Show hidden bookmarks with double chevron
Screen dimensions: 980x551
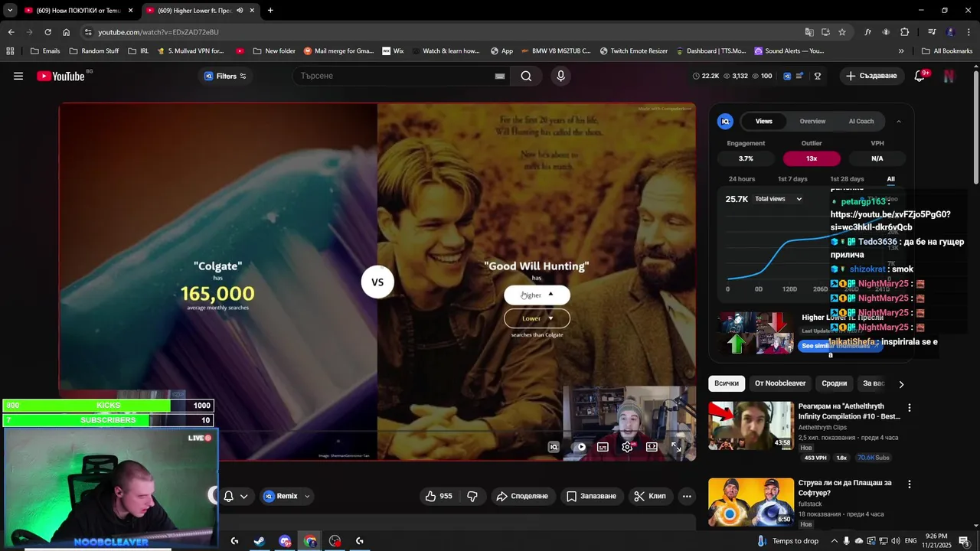(901, 51)
